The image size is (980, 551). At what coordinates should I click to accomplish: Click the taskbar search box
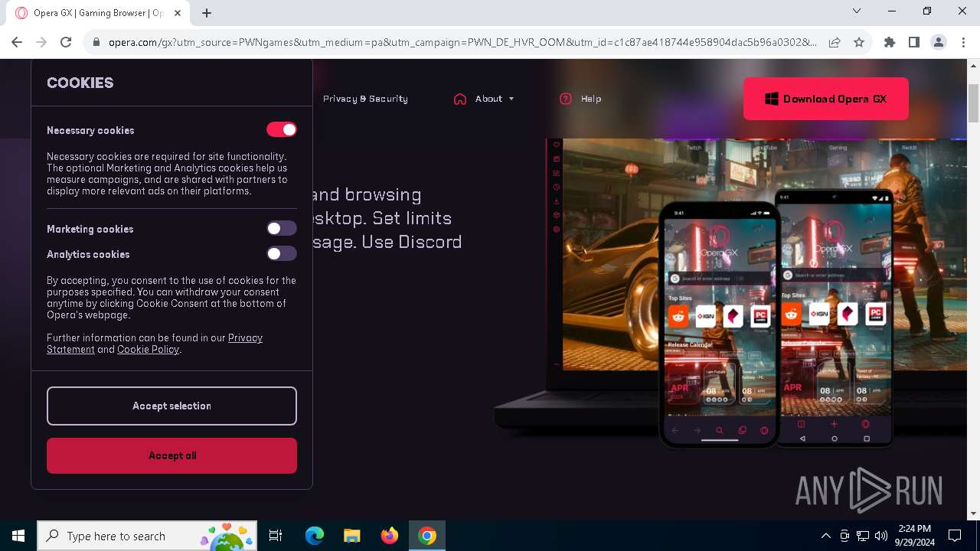coord(148,536)
